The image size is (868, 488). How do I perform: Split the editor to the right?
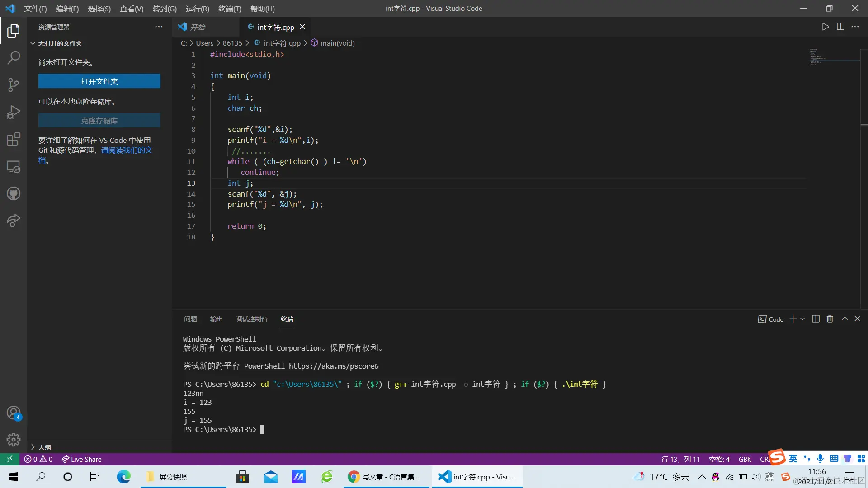click(x=840, y=27)
